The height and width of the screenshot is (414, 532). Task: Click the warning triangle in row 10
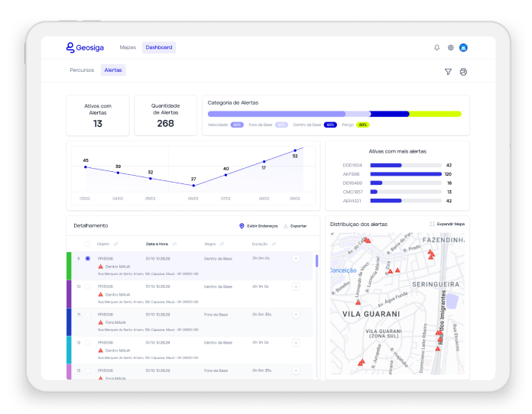click(x=100, y=294)
